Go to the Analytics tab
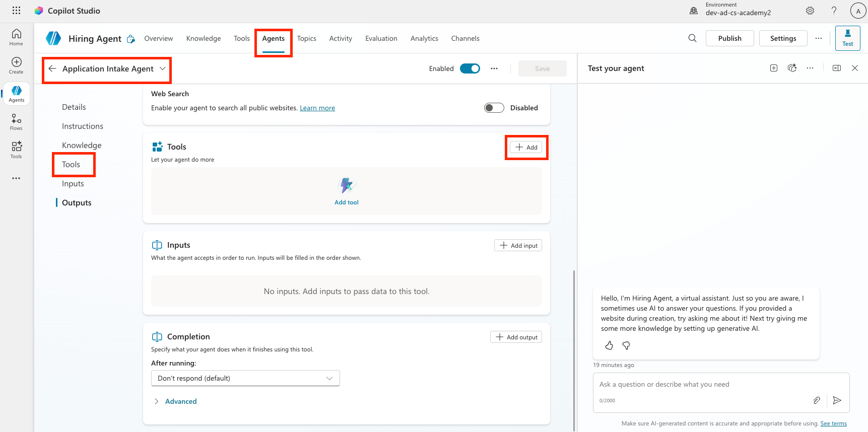 coord(424,38)
